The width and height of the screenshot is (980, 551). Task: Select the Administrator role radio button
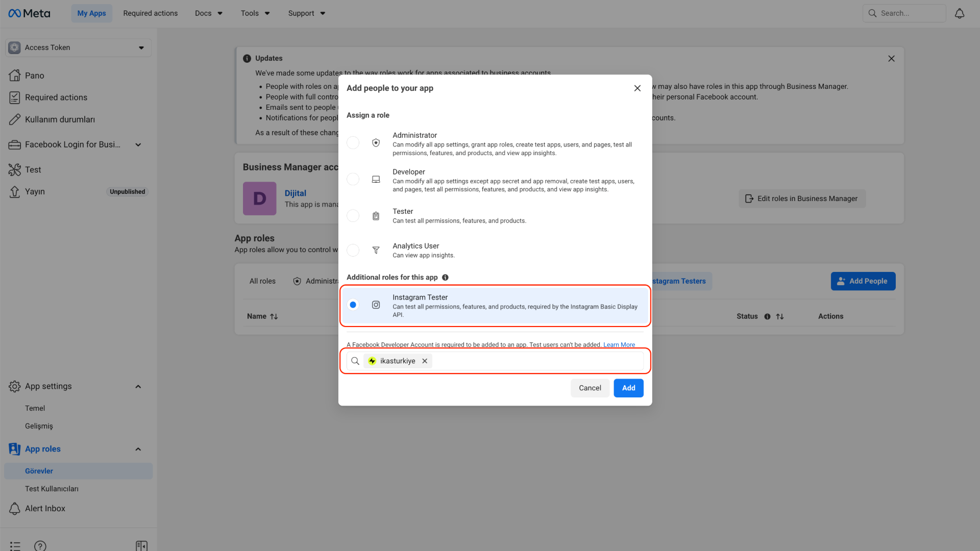click(x=353, y=143)
